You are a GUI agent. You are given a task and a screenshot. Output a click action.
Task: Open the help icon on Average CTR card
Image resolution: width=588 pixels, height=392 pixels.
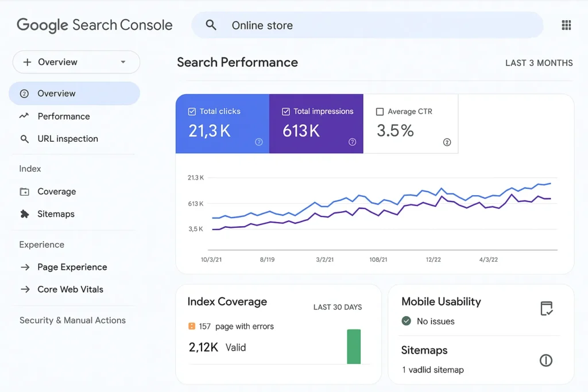[447, 142]
